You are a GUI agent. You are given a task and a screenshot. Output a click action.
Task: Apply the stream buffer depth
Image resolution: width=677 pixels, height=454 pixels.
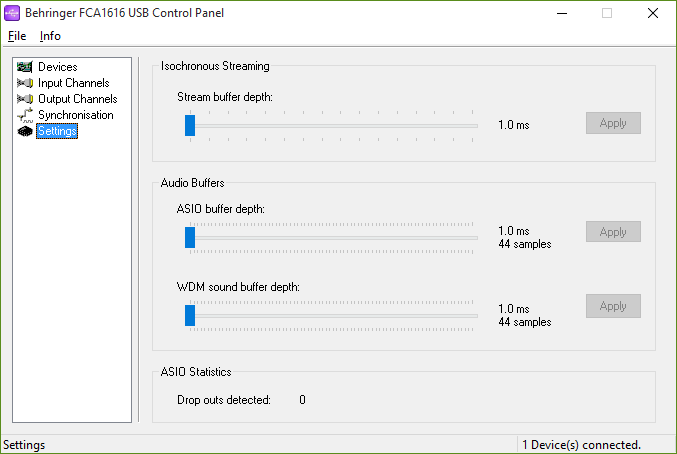click(613, 123)
